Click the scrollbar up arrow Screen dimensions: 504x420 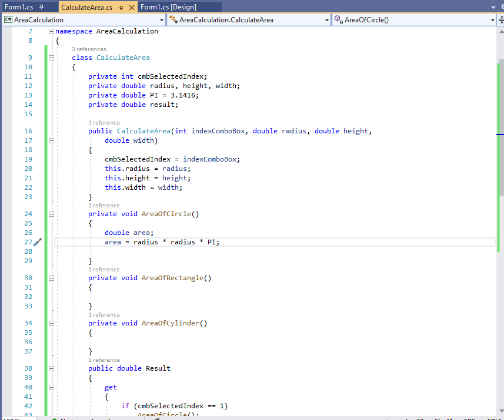[501, 32]
